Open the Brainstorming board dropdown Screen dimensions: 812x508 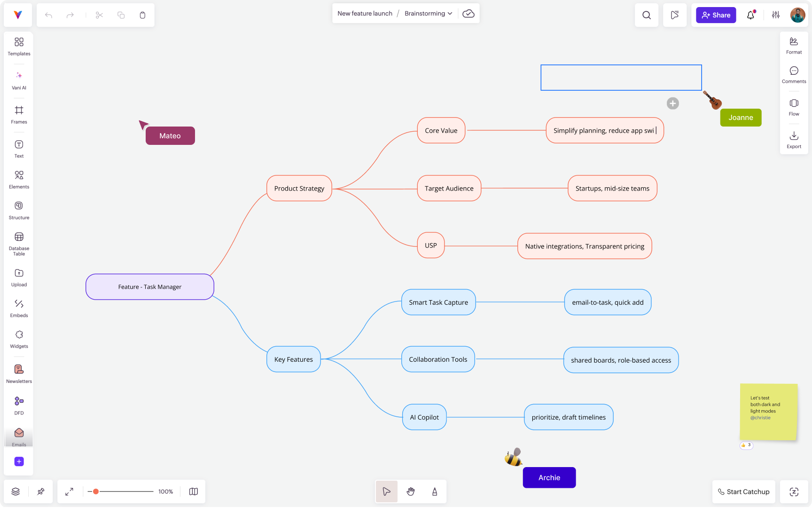450,13
